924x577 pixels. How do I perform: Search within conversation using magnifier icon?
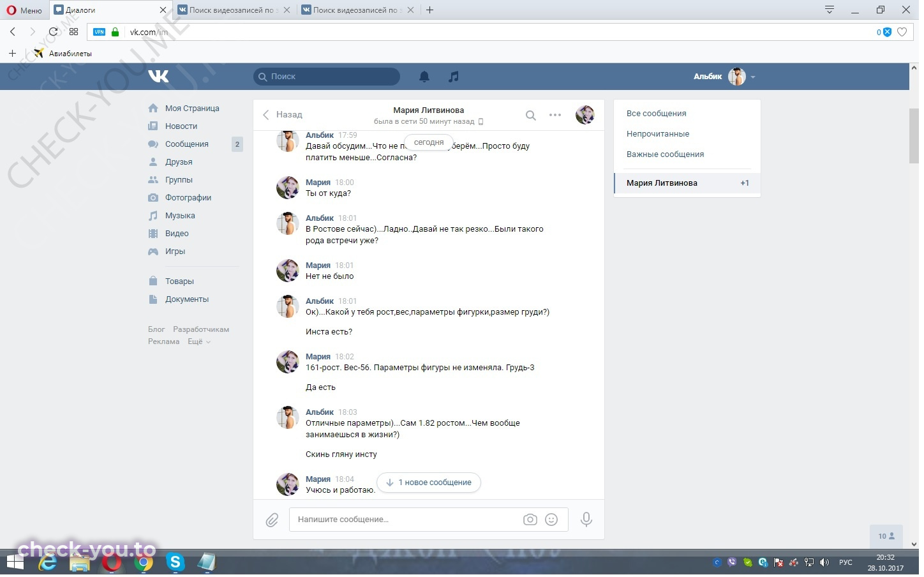tap(530, 116)
